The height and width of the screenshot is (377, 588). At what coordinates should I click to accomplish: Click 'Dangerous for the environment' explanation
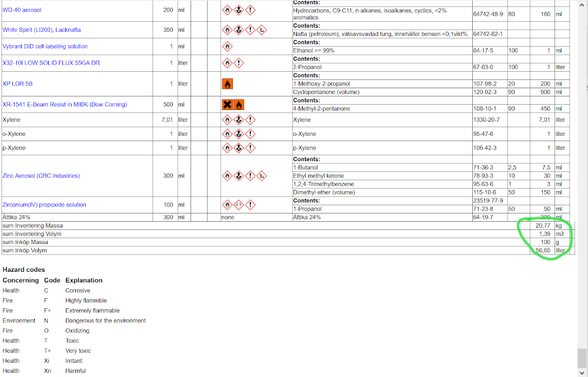click(105, 321)
